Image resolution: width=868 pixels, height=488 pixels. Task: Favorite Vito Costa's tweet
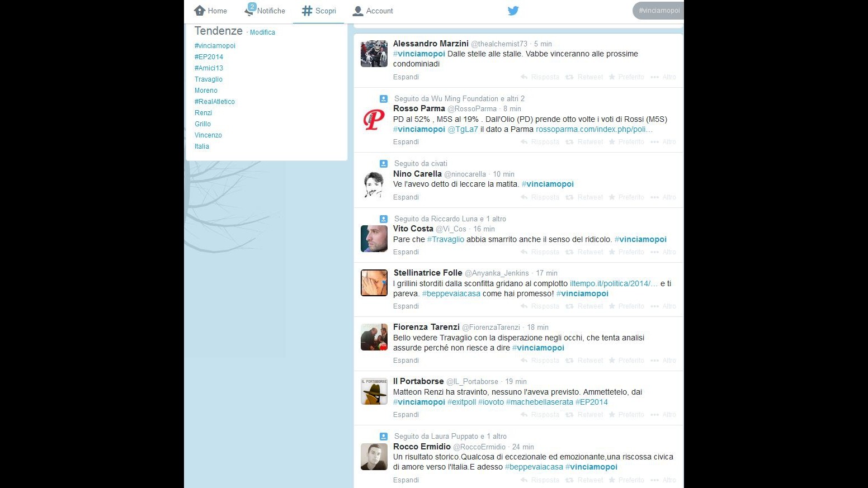[626, 252]
